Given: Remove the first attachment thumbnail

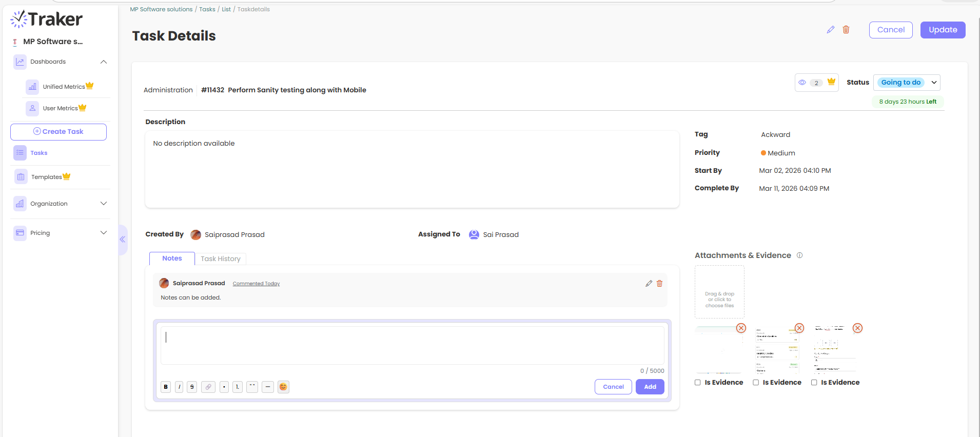Looking at the screenshot, I should (741, 328).
